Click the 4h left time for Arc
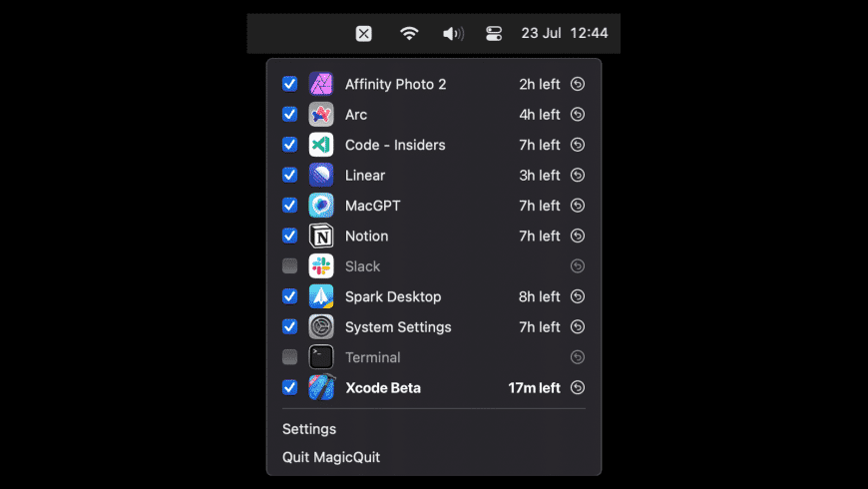 (539, 115)
